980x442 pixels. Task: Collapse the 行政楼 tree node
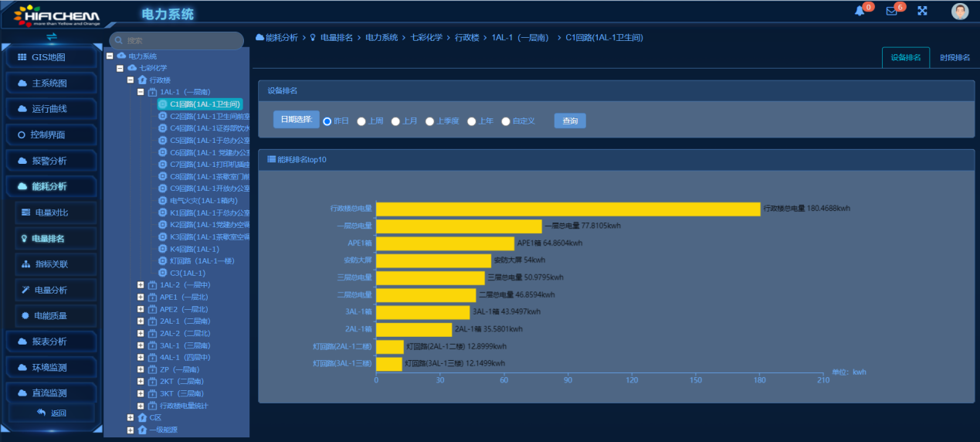(x=131, y=80)
